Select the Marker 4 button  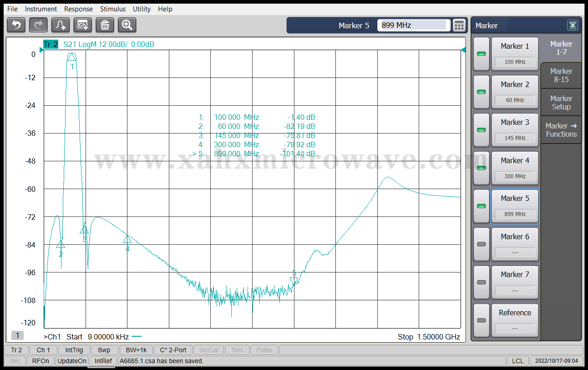click(515, 168)
